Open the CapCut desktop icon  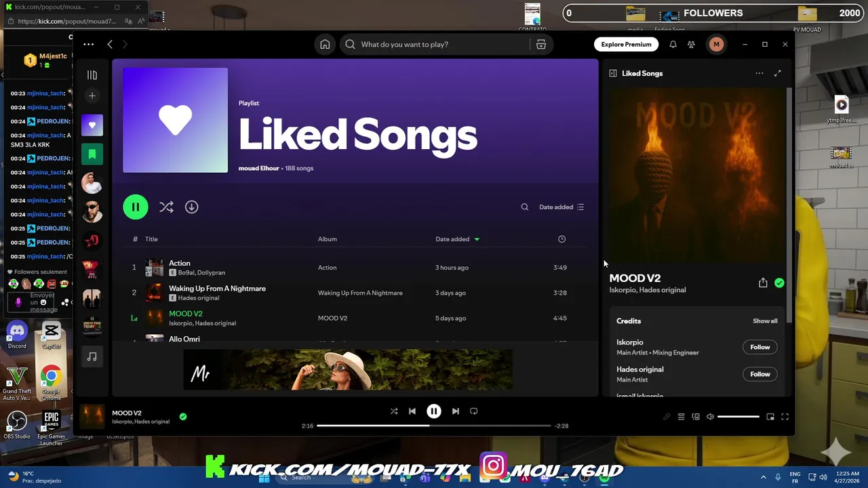coord(51,335)
